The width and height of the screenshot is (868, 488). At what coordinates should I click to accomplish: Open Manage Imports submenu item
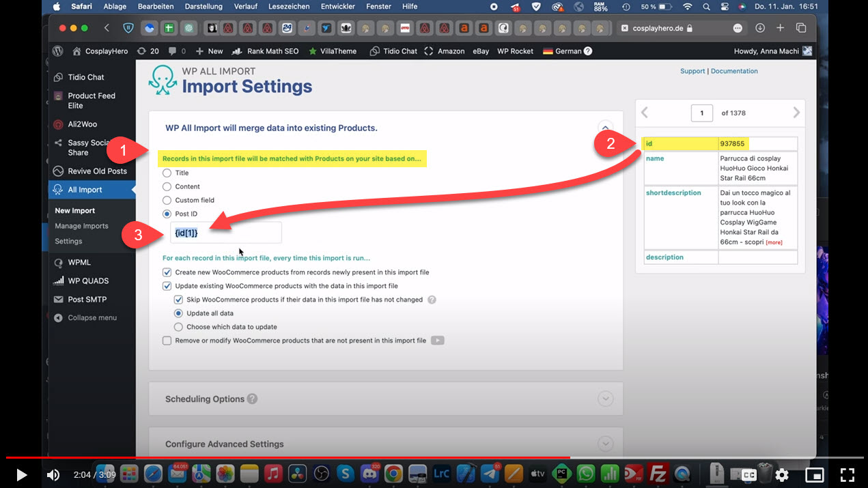click(x=81, y=226)
